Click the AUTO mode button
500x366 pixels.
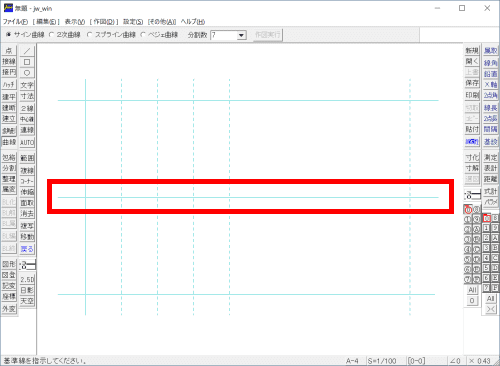pyautogui.click(x=27, y=143)
